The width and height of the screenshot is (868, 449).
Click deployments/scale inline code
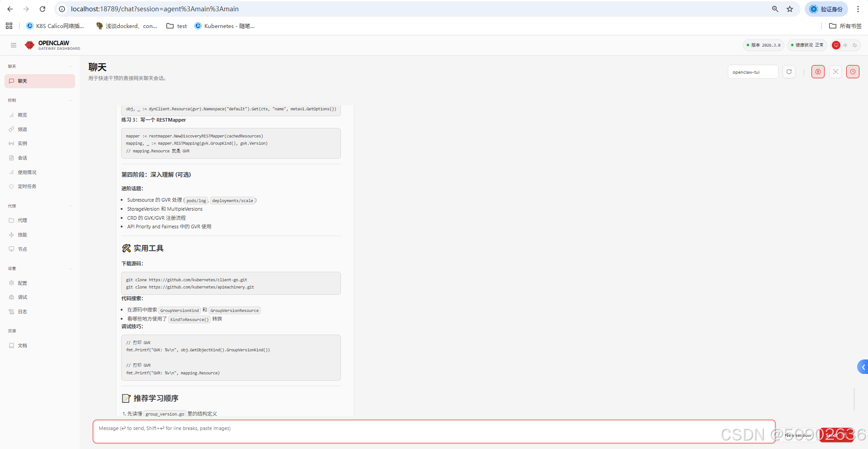click(x=233, y=200)
